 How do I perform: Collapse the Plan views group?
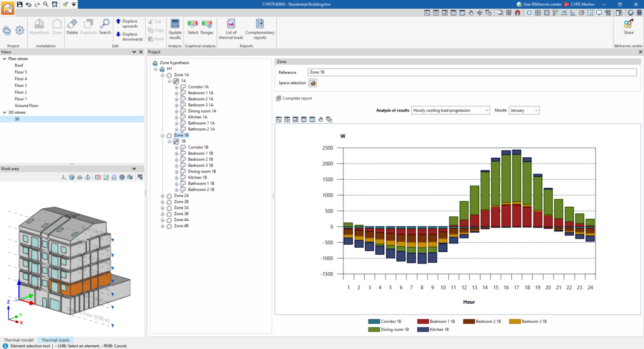[x=4, y=58]
